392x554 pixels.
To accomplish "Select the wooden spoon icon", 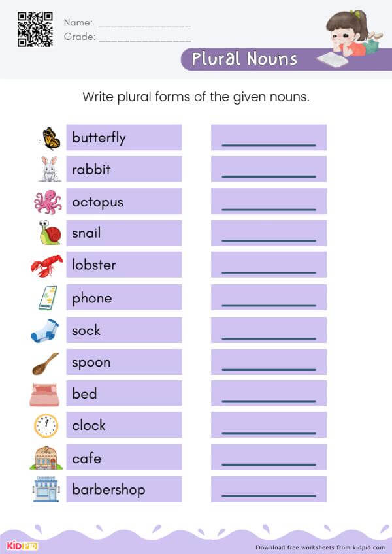I will tap(46, 363).
